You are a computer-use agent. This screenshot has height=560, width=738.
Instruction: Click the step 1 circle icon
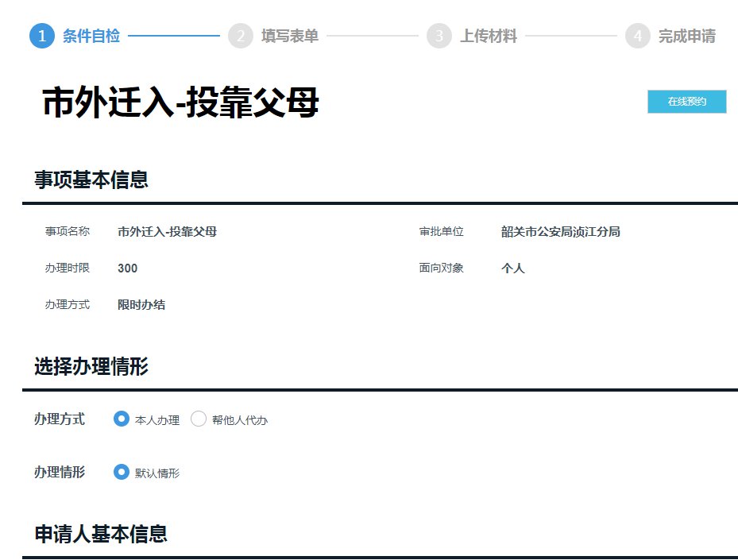pyautogui.click(x=41, y=36)
